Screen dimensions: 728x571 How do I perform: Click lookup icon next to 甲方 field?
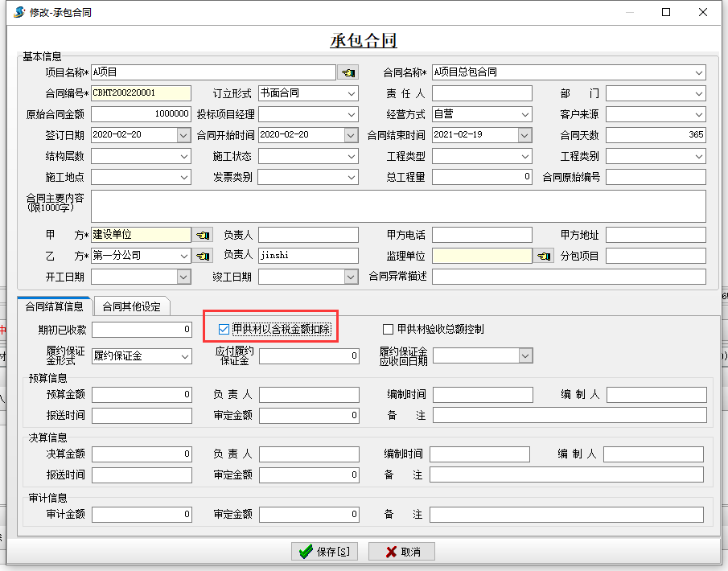point(203,235)
